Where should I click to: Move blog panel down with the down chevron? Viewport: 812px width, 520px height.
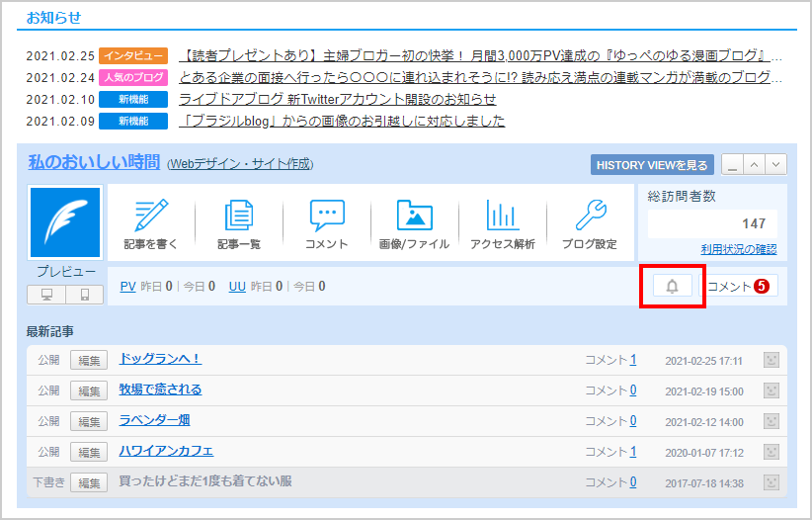(x=775, y=165)
